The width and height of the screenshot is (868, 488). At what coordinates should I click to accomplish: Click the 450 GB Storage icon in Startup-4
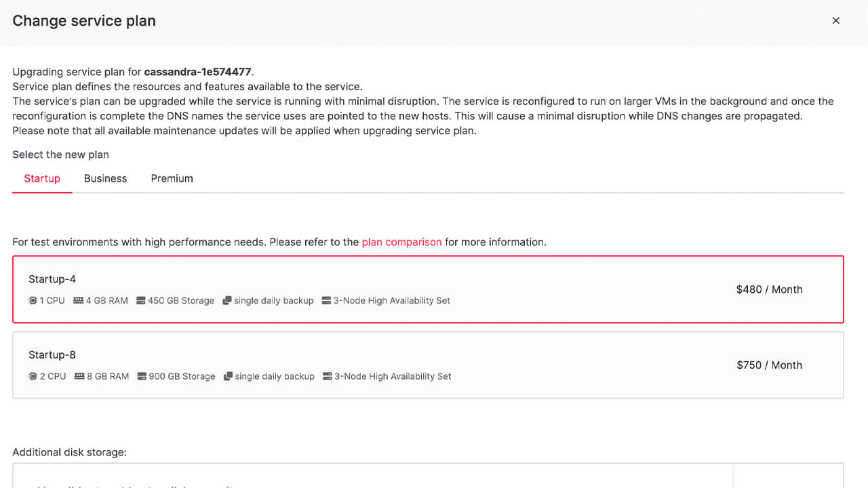click(x=140, y=300)
